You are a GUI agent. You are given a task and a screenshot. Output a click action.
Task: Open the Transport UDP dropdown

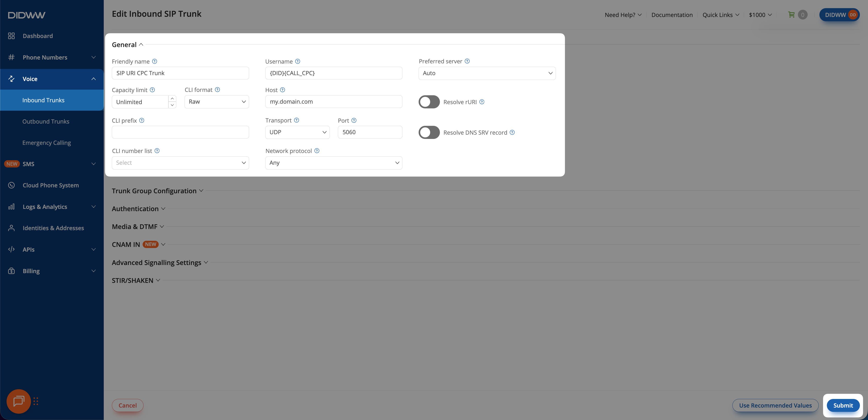297,132
